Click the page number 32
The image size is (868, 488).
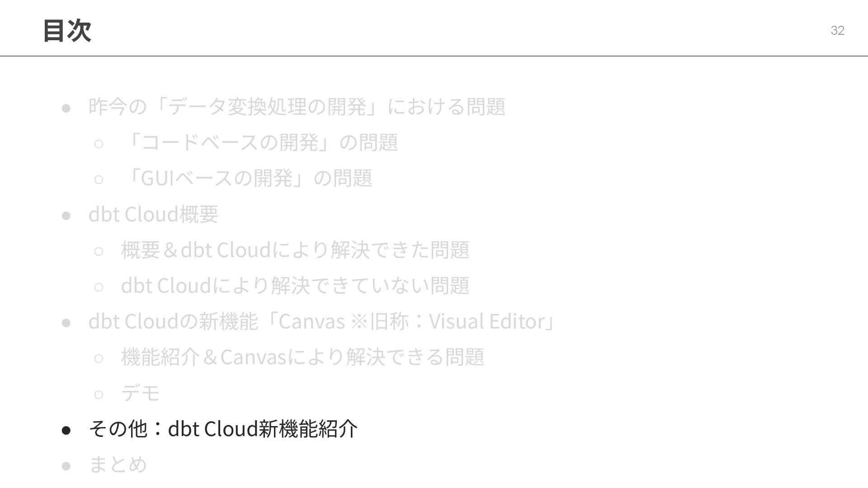tap(837, 30)
